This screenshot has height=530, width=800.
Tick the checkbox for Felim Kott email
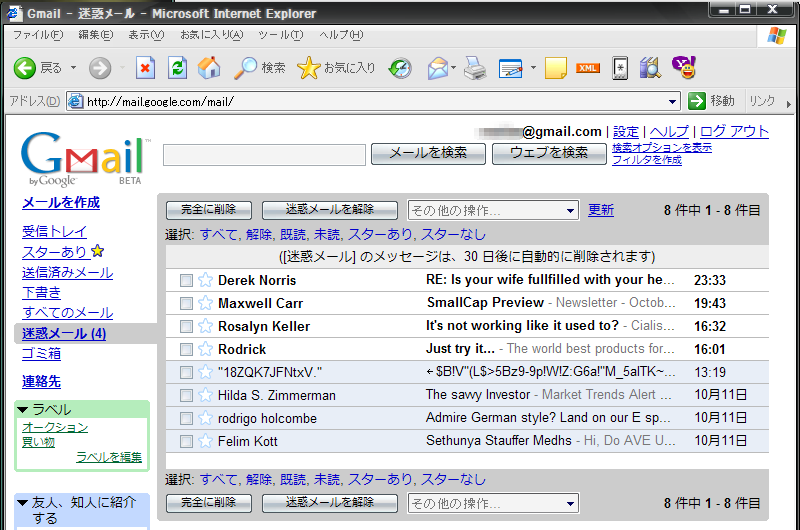(186, 441)
